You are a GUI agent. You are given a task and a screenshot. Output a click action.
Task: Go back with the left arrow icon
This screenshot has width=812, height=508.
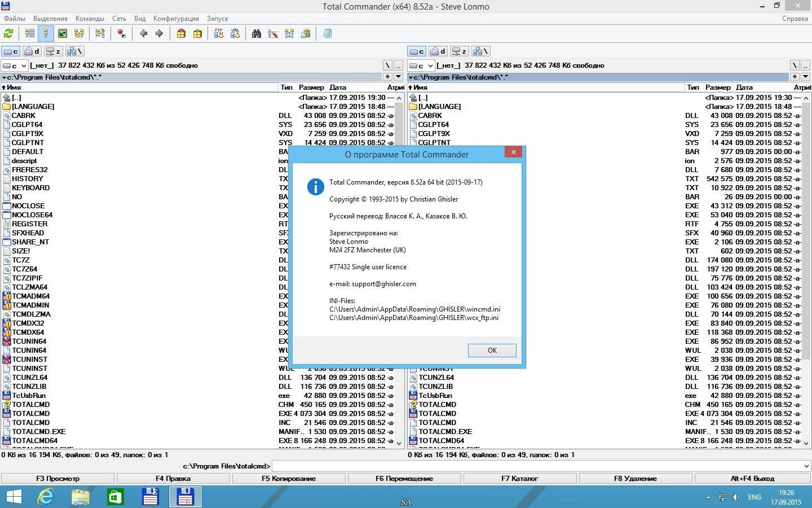pos(143,34)
